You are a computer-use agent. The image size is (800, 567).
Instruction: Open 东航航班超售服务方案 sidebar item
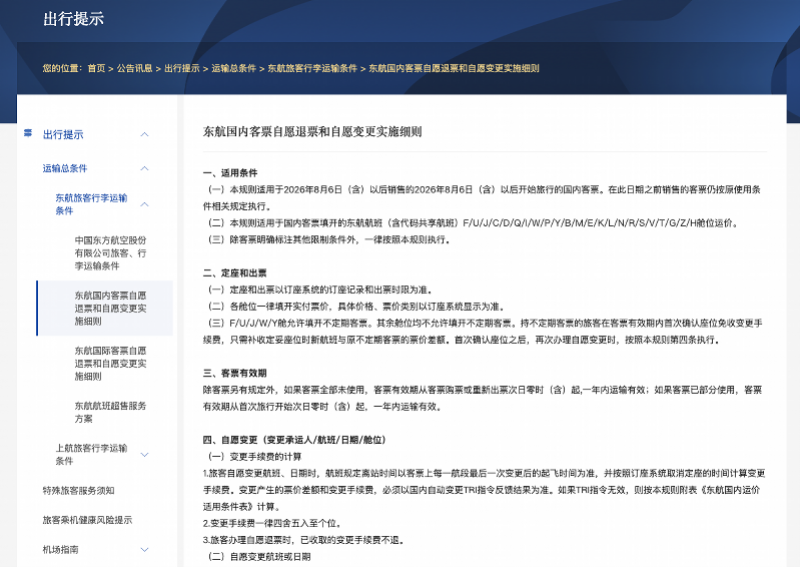[x=110, y=412]
